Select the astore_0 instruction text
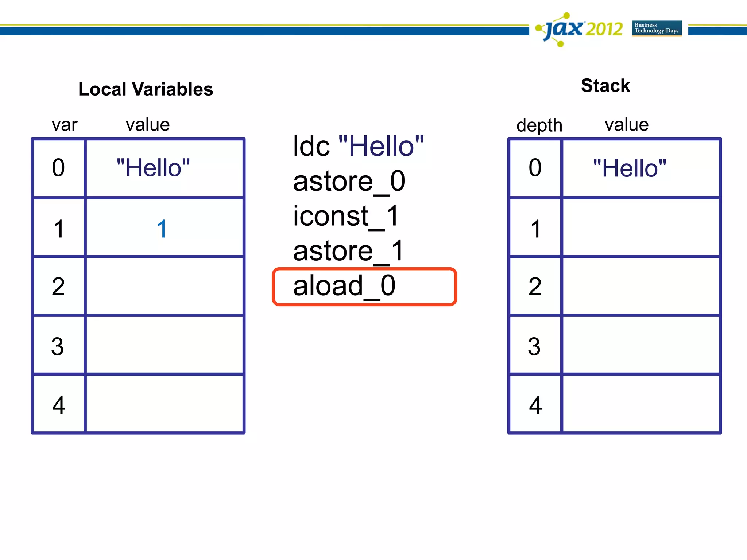Viewport: 747px width, 560px height. (x=349, y=181)
